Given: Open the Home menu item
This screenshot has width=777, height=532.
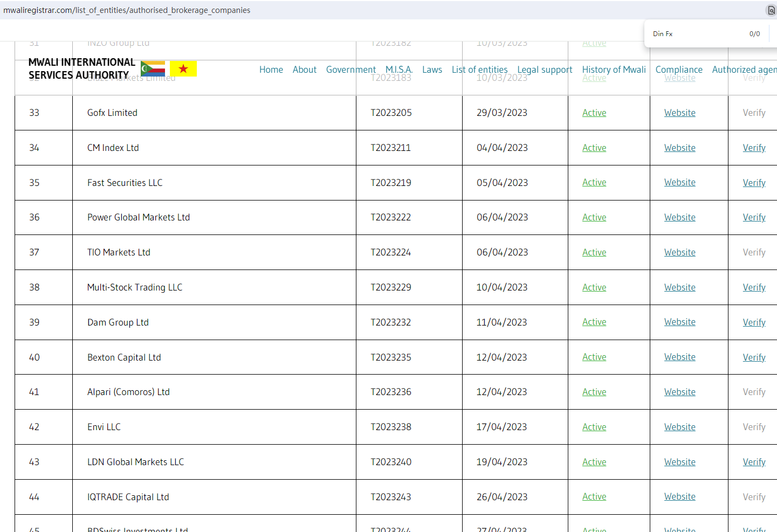Looking at the screenshot, I should click(271, 70).
